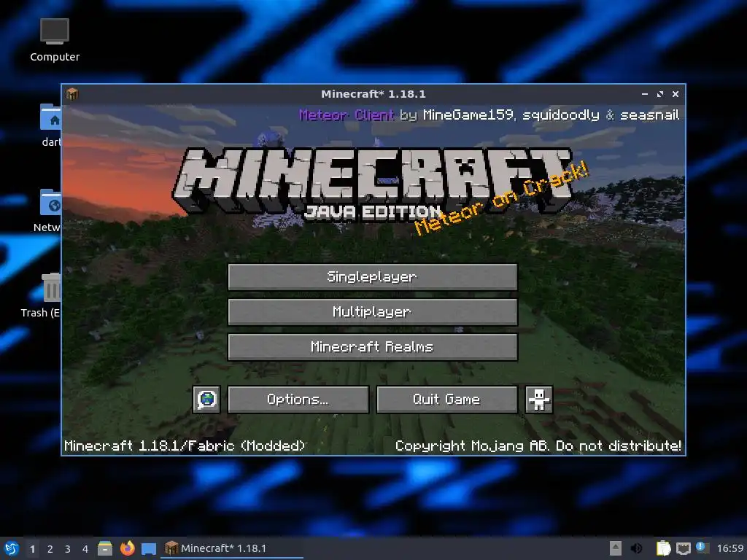The image size is (747, 560).
Task: Open the Multiplayer server list
Action: pyautogui.click(x=373, y=312)
